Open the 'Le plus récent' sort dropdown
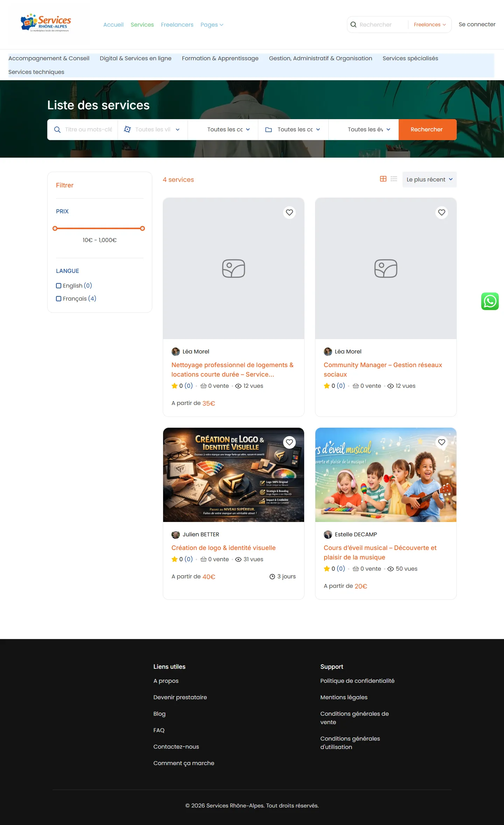The height and width of the screenshot is (825, 504). [x=429, y=180]
